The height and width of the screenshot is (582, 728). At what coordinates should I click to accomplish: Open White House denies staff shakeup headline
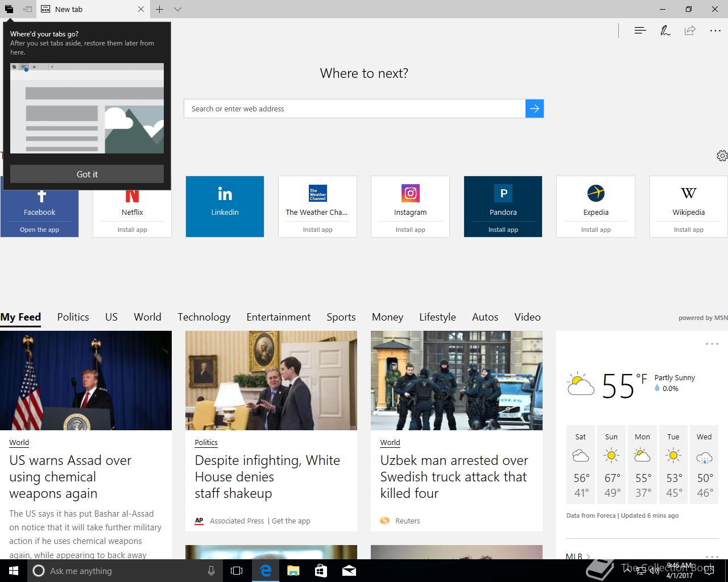(x=267, y=477)
